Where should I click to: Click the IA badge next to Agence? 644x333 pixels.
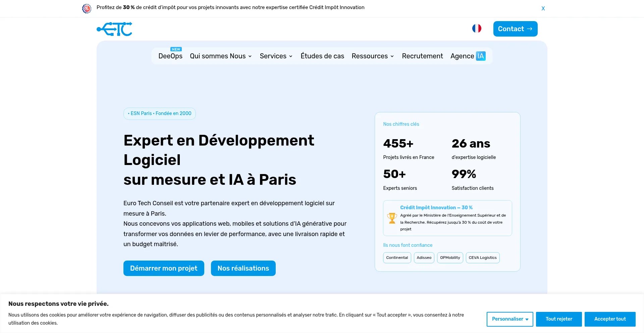(x=481, y=56)
